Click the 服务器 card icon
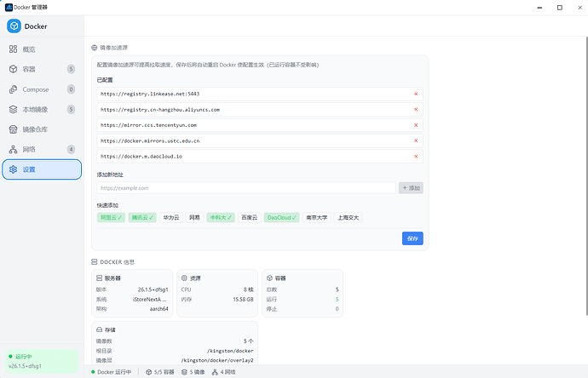Viewport: 588px width, 378px height. click(100, 278)
